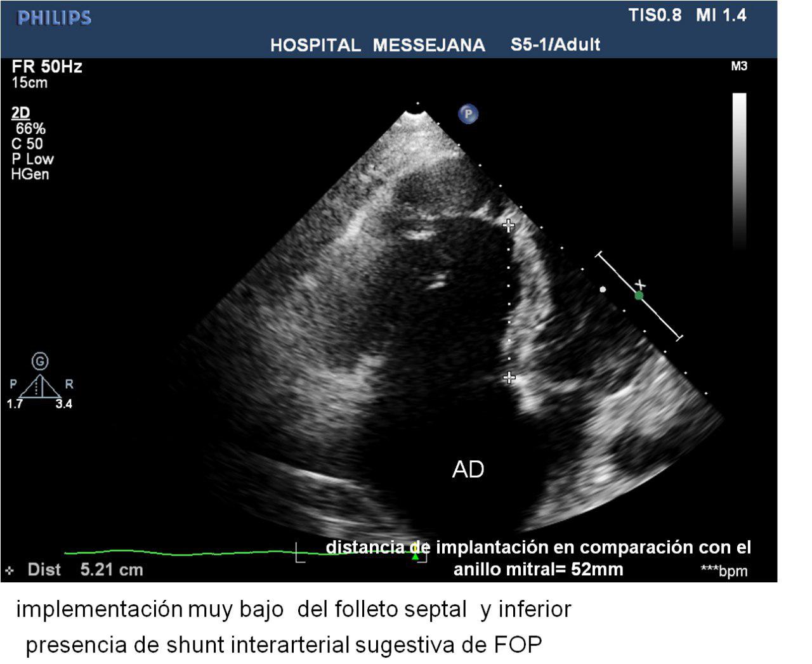Click the Philips logo
This screenshot has width=812, height=664.
(55, 18)
